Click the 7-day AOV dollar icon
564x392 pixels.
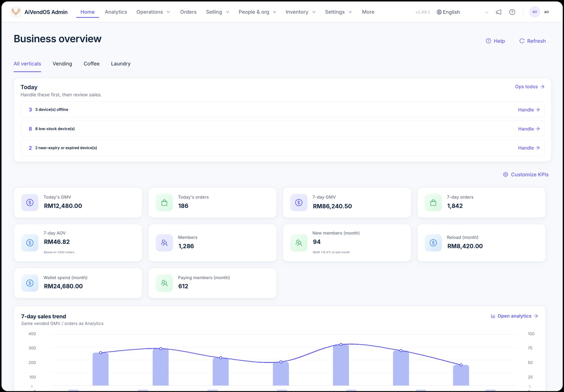point(30,243)
